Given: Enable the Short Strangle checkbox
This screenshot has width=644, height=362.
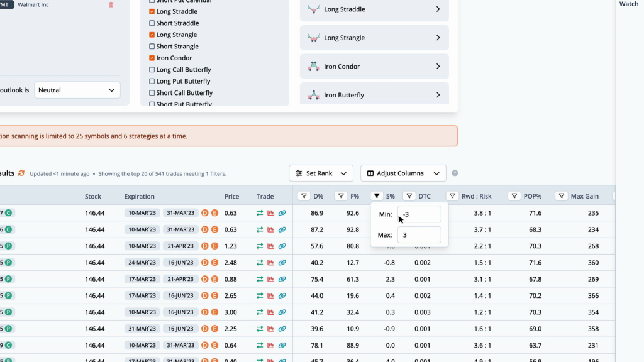Looking at the screenshot, I should pyautogui.click(x=152, y=47).
